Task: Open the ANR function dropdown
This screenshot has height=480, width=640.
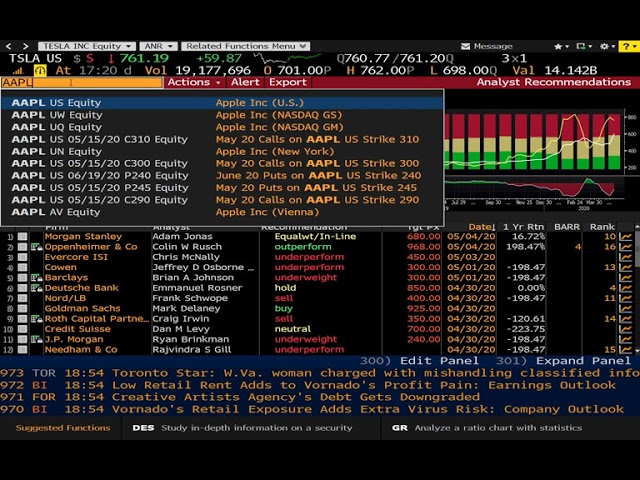Action: [x=159, y=47]
